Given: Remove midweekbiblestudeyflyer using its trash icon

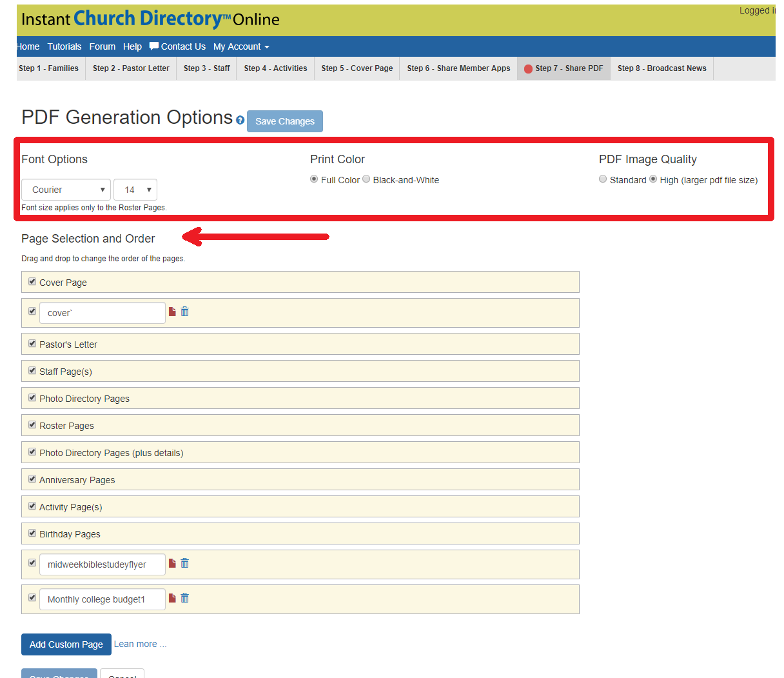Looking at the screenshot, I should click(185, 563).
